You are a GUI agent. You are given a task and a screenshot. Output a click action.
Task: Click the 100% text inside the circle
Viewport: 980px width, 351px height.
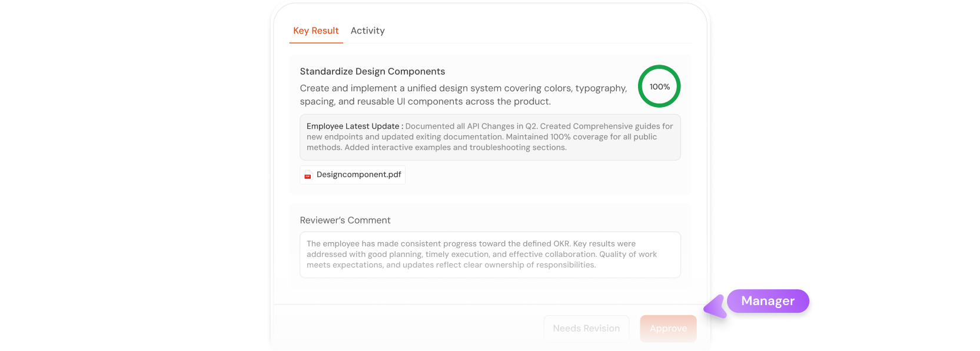tap(659, 86)
